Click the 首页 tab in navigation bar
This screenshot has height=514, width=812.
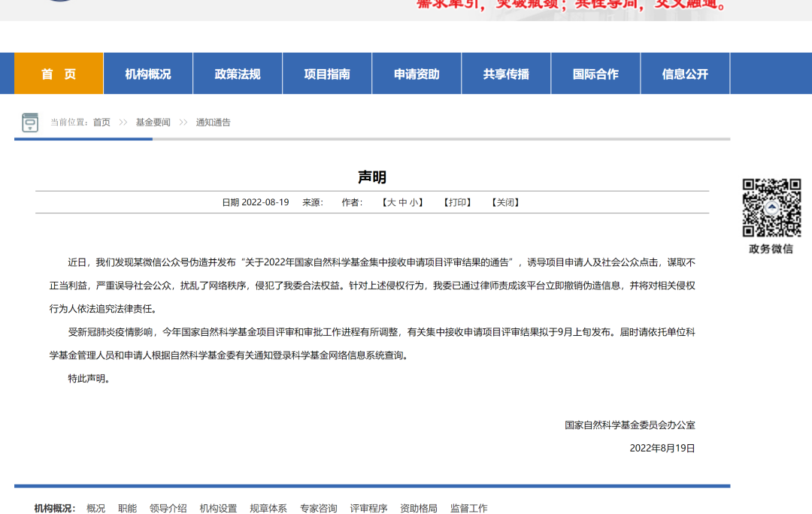[59, 74]
